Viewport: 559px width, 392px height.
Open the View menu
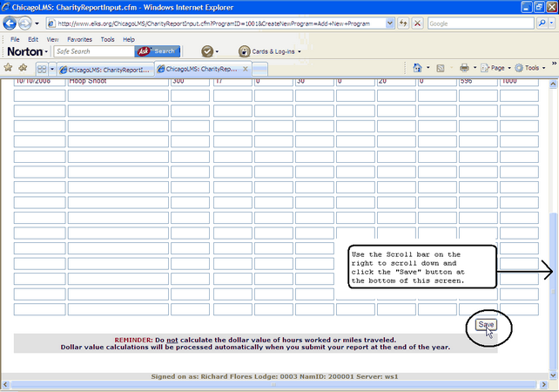click(52, 39)
